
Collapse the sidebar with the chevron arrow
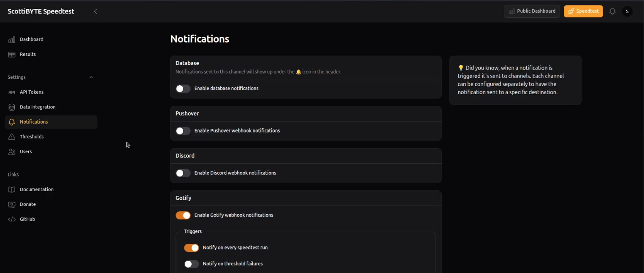pyautogui.click(x=95, y=11)
